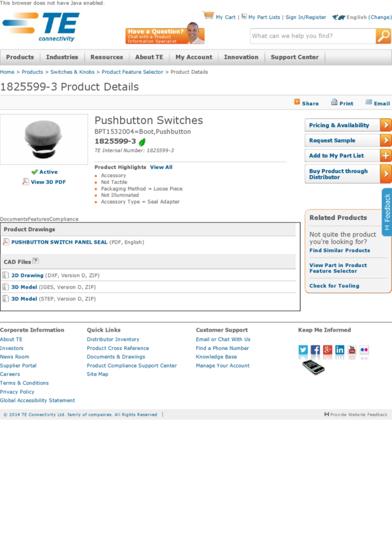Click Knowledge Base link
The image size is (392, 555).
point(217,357)
